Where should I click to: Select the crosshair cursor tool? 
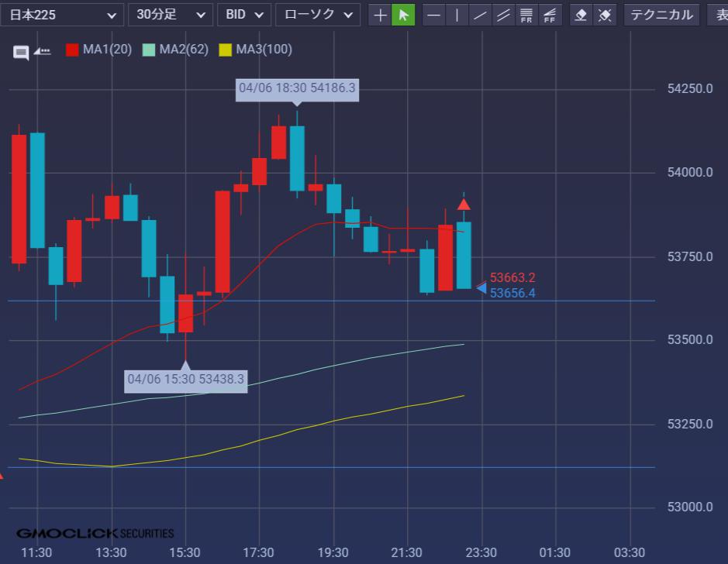(380, 15)
